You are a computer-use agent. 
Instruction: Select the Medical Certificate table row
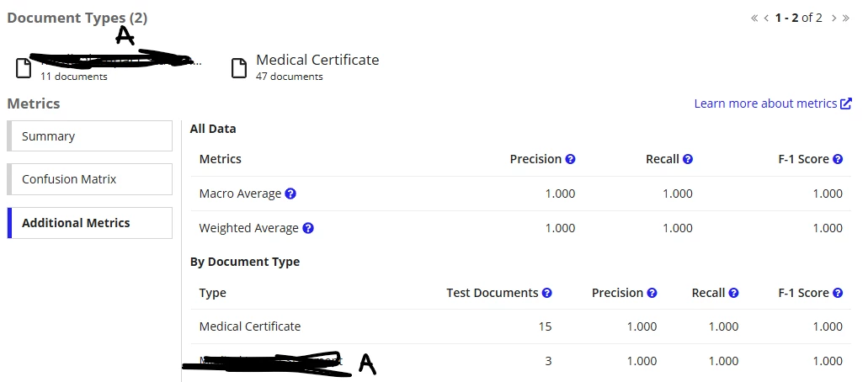tap(521, 326)
